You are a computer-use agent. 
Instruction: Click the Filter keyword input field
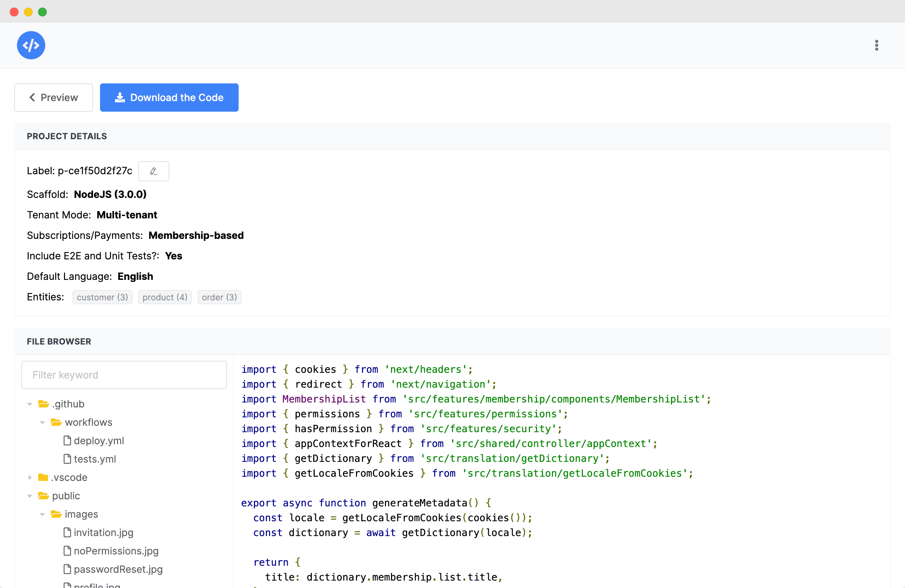(x=124, y=375)
